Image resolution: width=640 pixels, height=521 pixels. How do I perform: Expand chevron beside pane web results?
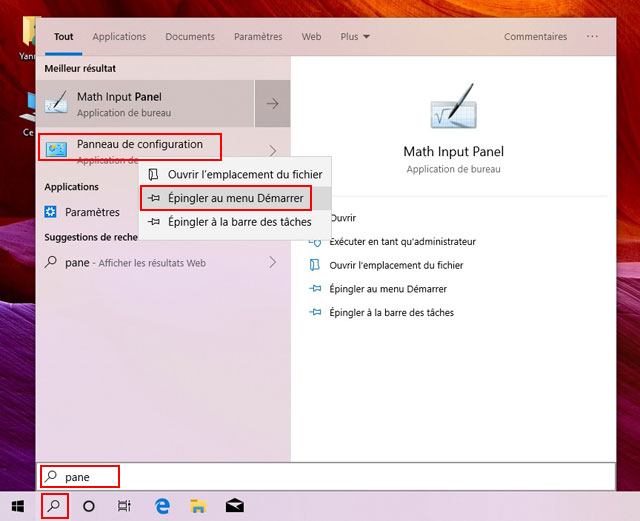pos(273,262)
